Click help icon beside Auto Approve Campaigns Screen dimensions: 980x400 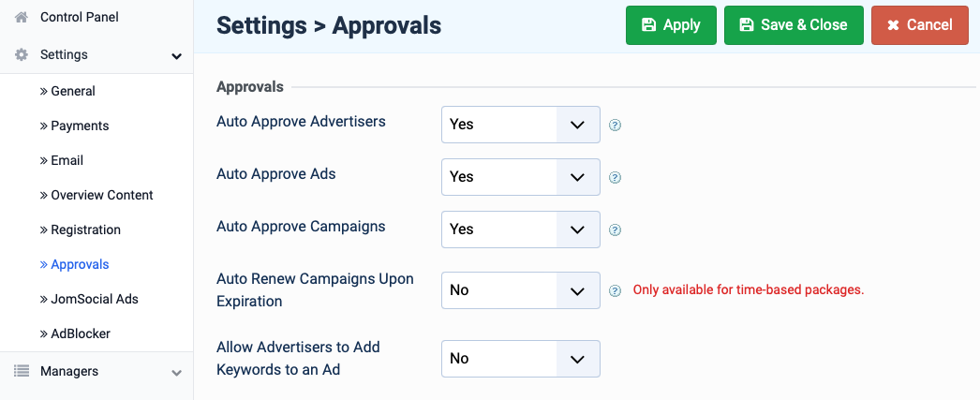point(615,230)
